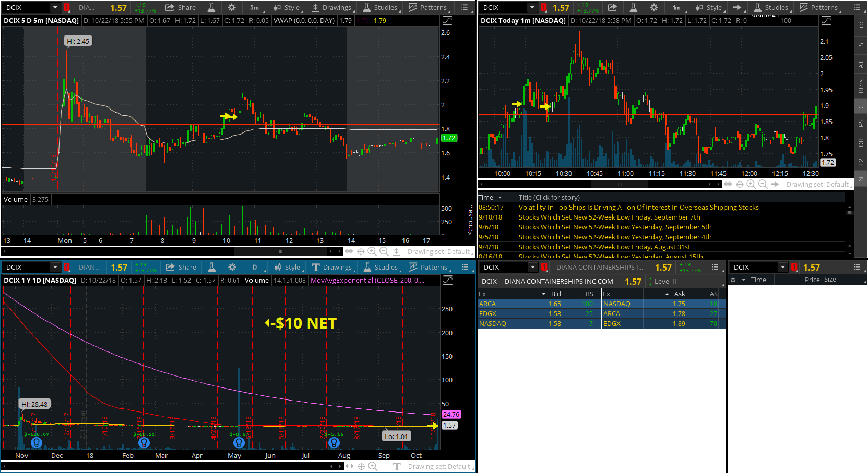Open chart settings gear on the 5m chart

[x=232, y=7]
